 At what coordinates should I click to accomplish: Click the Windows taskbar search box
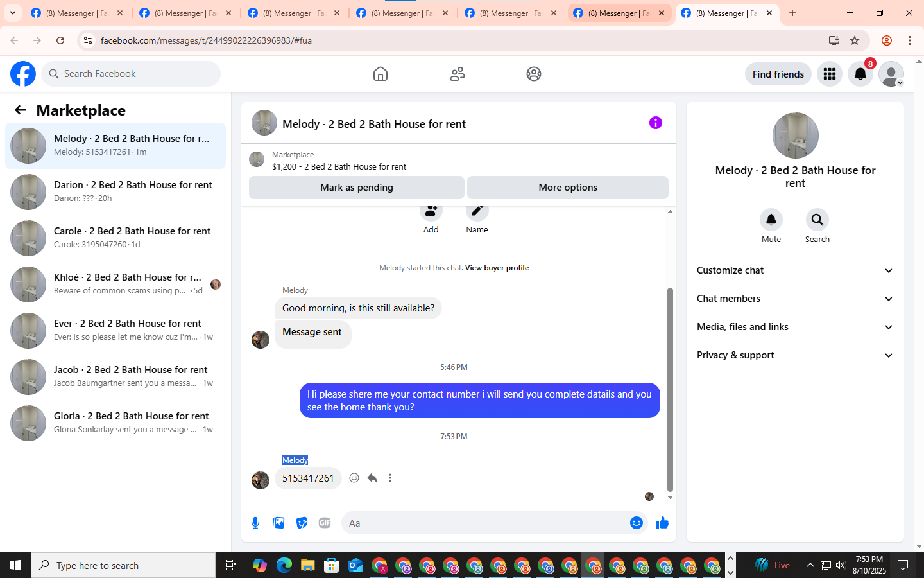coord(123,565)
